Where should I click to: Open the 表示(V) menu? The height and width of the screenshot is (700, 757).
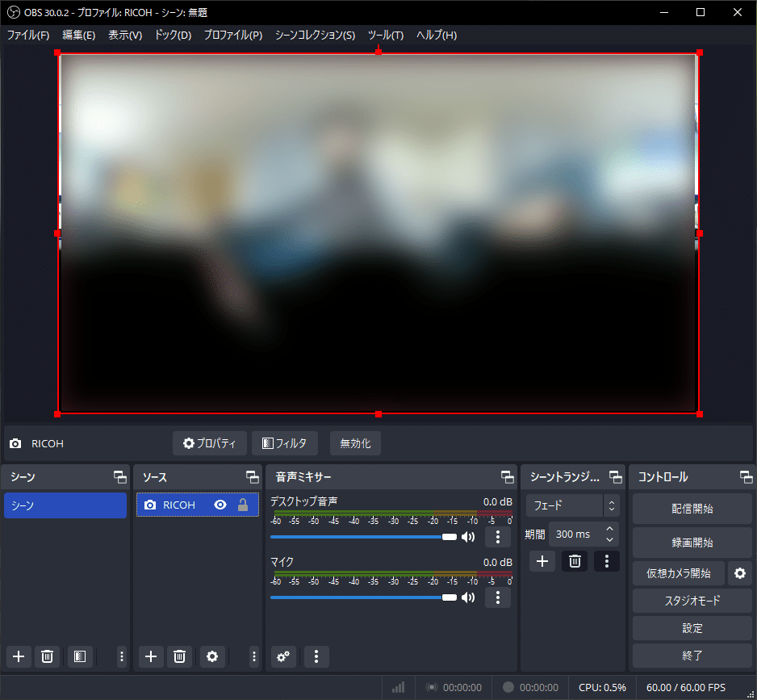tap(125, 36)
